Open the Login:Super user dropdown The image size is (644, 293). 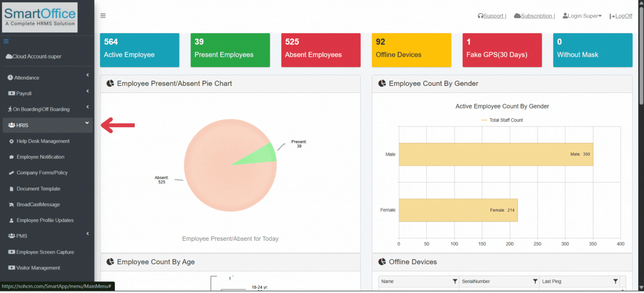click(x=582, y=16)
